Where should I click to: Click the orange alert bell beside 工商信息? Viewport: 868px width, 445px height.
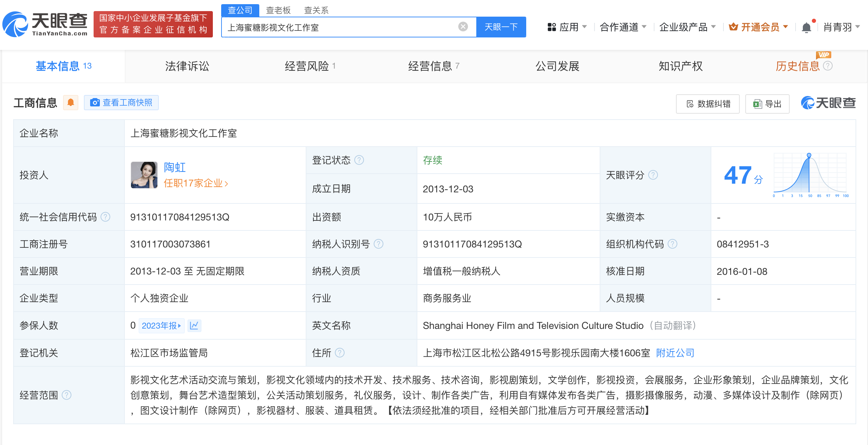71,103
